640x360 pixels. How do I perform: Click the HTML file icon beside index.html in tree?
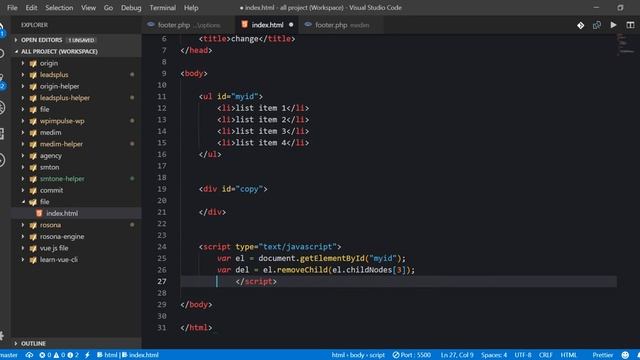(x=39, y=213)
